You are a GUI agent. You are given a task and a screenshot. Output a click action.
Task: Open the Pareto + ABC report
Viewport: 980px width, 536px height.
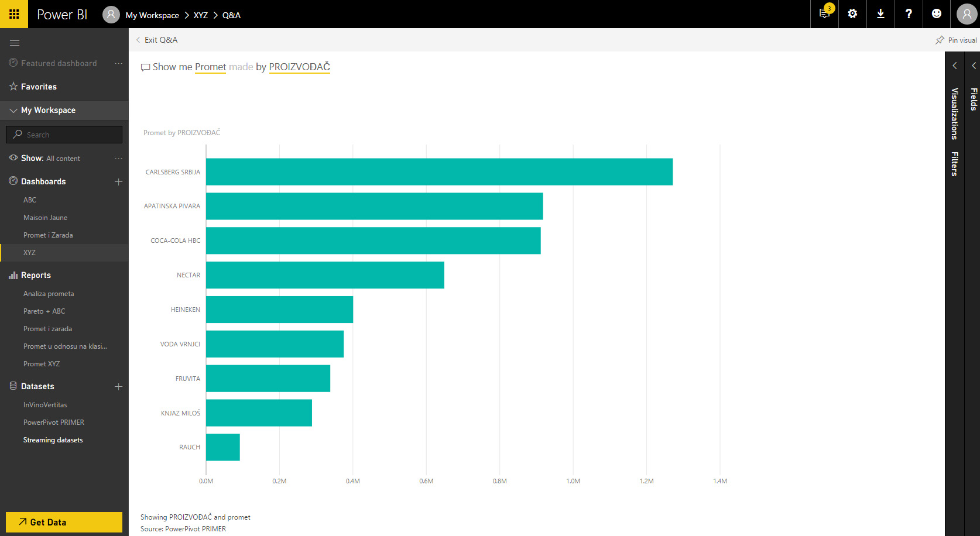(44, 311)
